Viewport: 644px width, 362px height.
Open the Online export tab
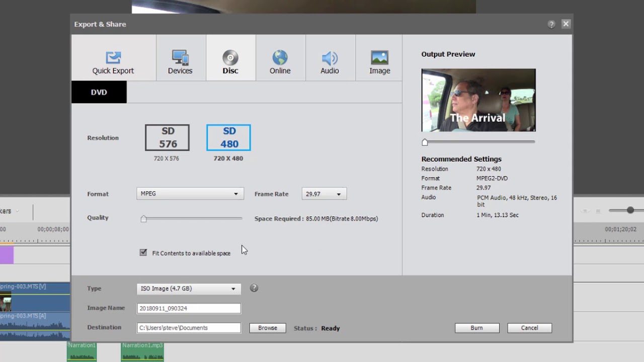coord(280,58)
